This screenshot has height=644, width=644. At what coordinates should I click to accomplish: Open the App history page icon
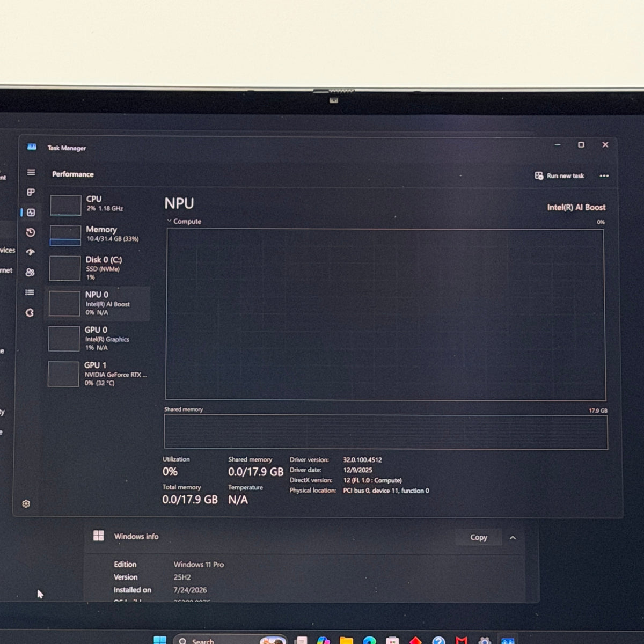click(x=31, y=232)
